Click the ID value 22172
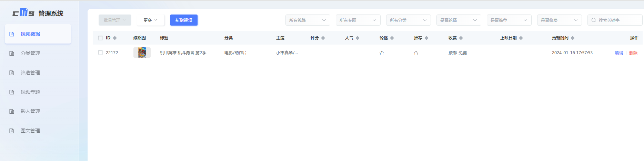The height and width of the screenshot is (161, 644). (112, 53)
